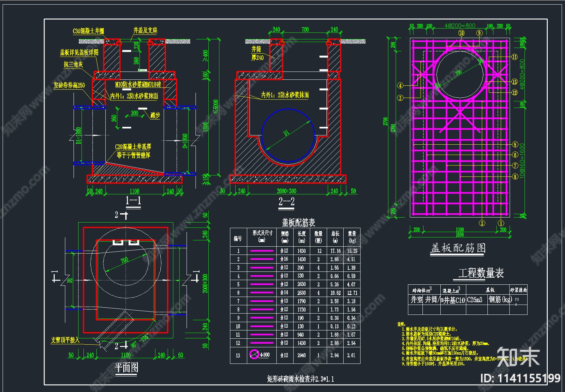The width and height of the screenshot is (565, 392).
Task: Click the '盖板配筋图' drawing title
Action: [458, 248]
